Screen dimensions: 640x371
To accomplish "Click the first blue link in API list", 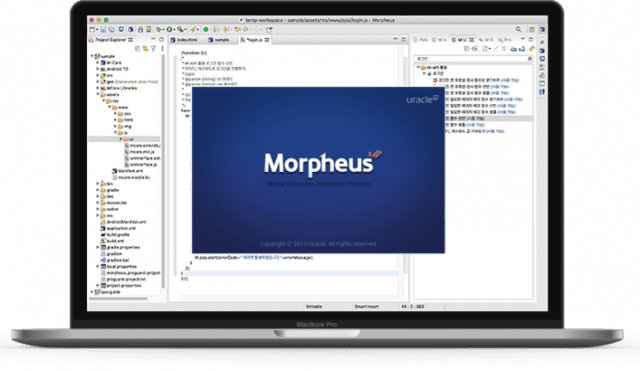I will click(x=509, y=80).
